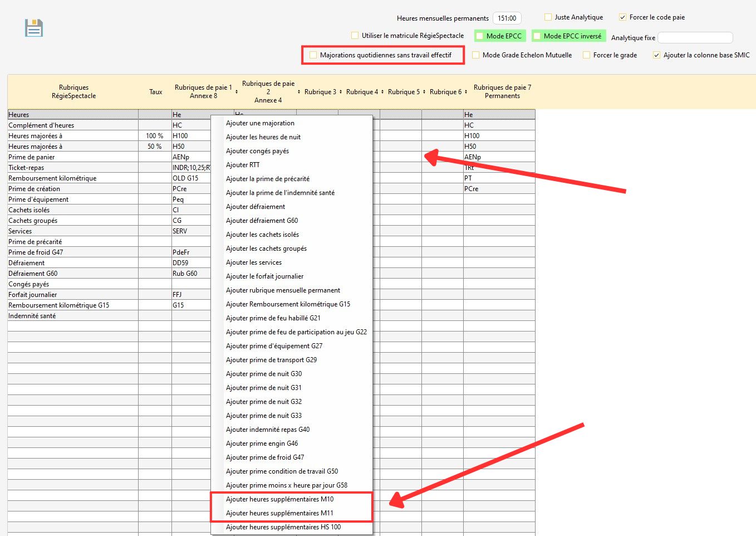
Task: Toggle the green Mode EPCC option
Action: coord(480,36)
